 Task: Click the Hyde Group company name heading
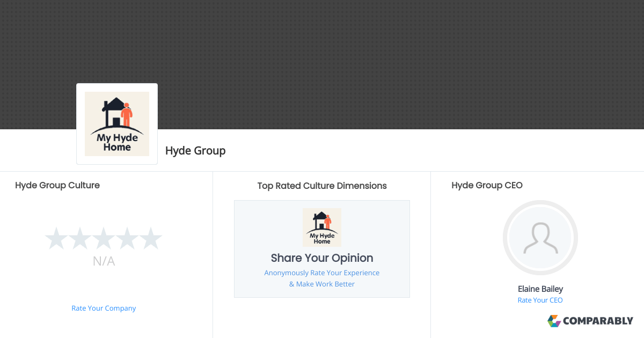tap(195, 151)
